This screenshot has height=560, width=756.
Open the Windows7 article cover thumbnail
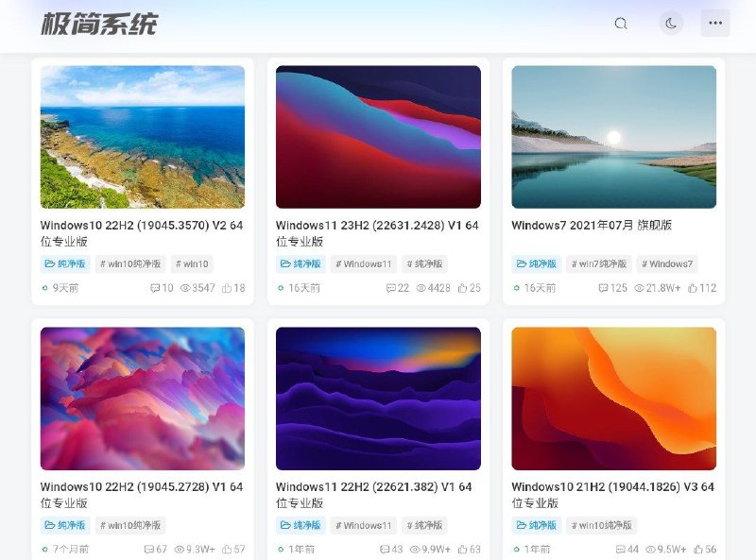click(x=612, y=137)
